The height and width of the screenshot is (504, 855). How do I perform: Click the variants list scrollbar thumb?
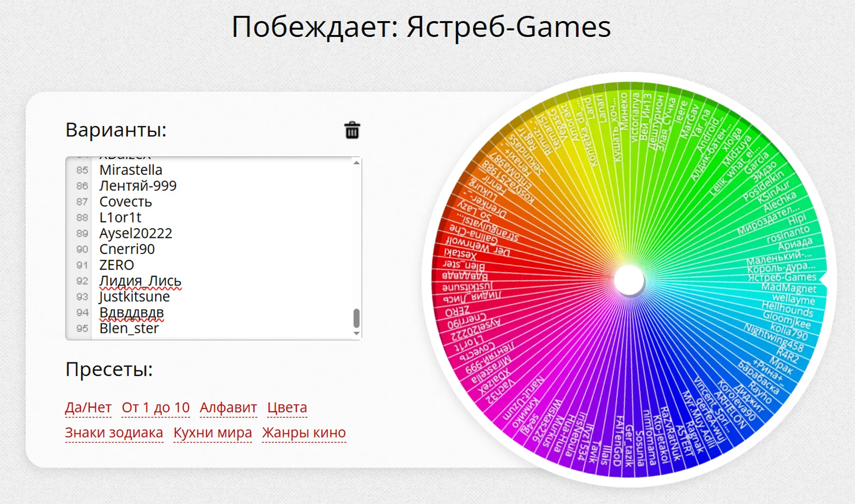click(356, 318)
